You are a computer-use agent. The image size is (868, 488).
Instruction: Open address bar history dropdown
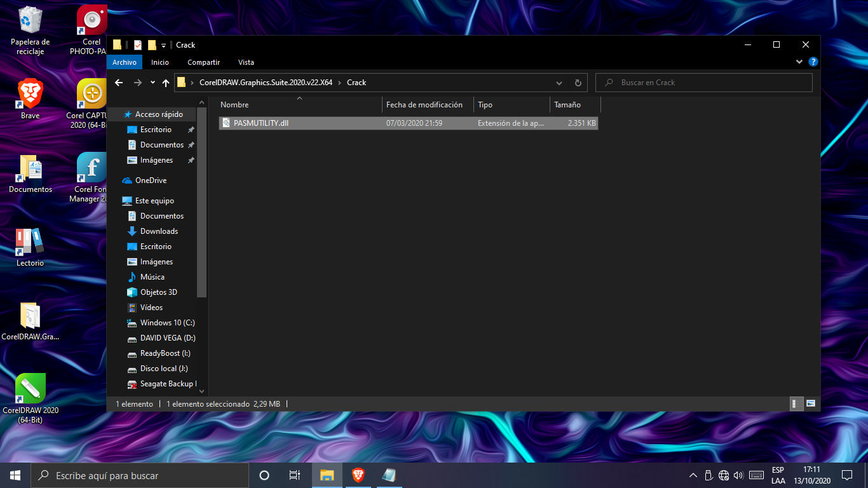pyautogui.click(x=559, y=83)
